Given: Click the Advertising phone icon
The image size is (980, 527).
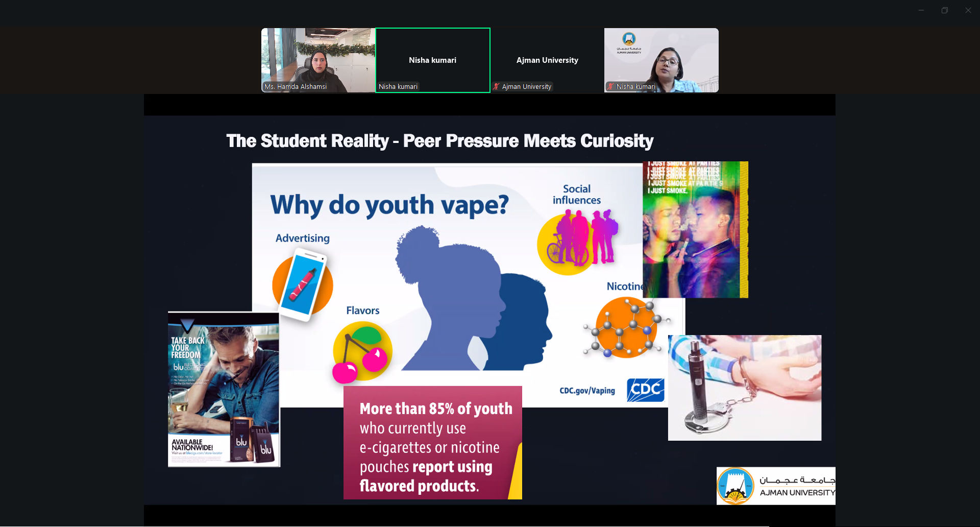Looking at the screenshot, I should tap(303, 284).
